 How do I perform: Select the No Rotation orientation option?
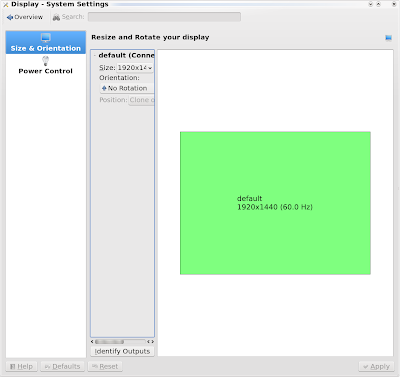[x=127, y=88]
